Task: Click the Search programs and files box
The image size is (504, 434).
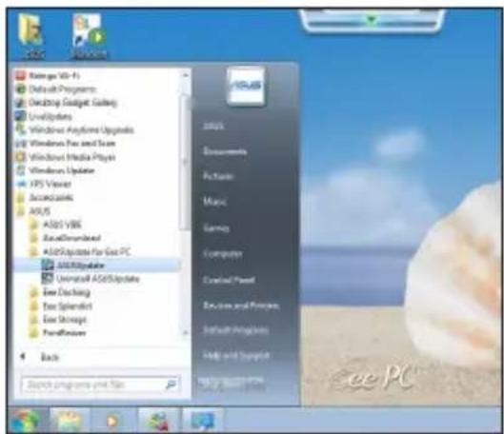Action: pyautogui.click(x=101, y=385)
